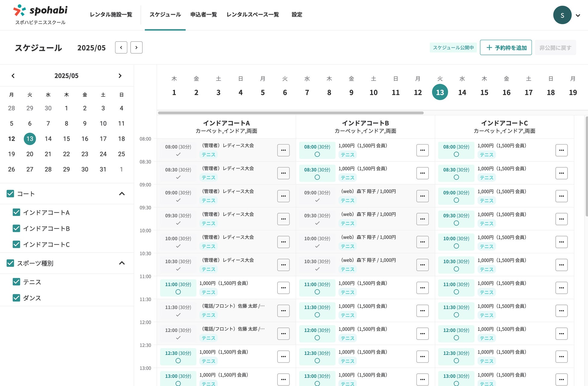The width and height of the screenshot is (588, 386).
Task: Open options menu for Court B 11:00 slot
Action: pyautogui.click(x=422, y=287)
